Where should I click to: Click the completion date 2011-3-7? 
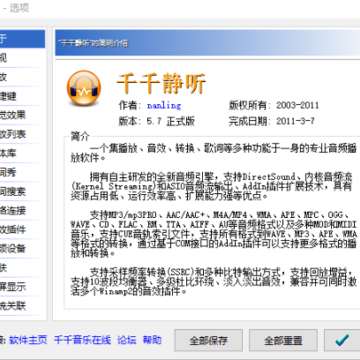(x=295, y=121)
